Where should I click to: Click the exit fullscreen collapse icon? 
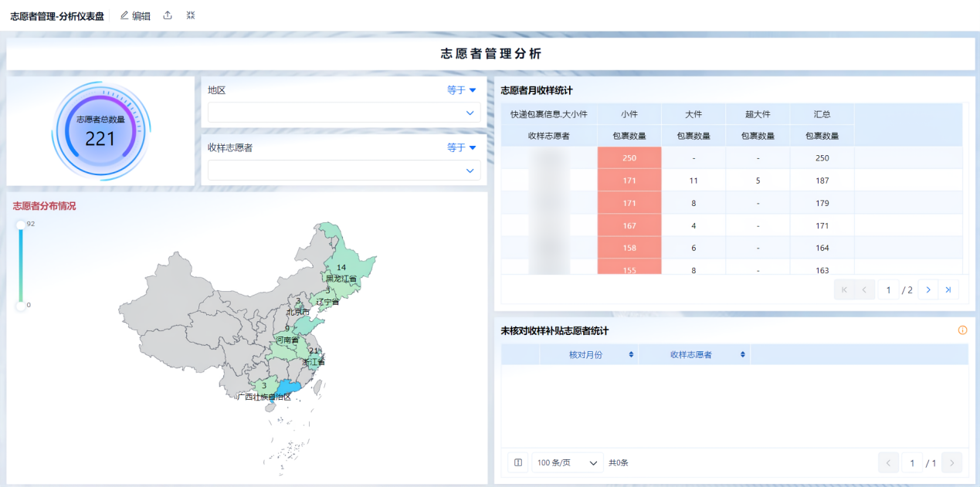191,15
